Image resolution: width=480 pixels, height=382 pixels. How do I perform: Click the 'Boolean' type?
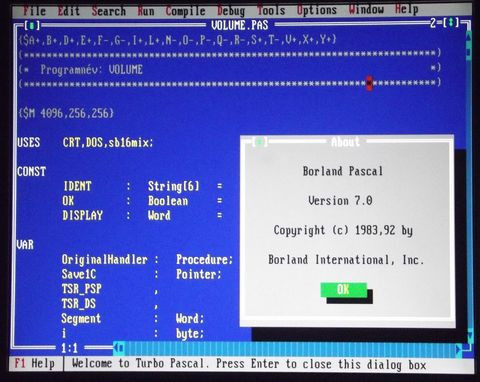[x=168, y=201]
